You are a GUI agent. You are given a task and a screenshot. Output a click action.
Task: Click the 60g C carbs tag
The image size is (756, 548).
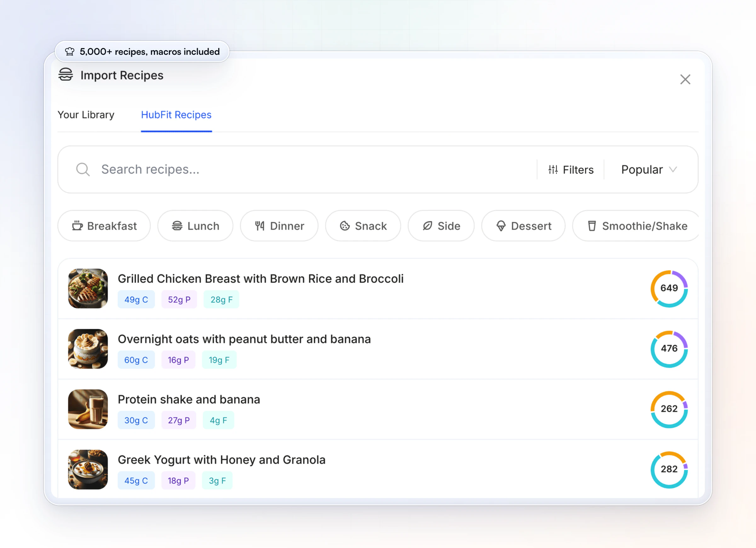136,360
